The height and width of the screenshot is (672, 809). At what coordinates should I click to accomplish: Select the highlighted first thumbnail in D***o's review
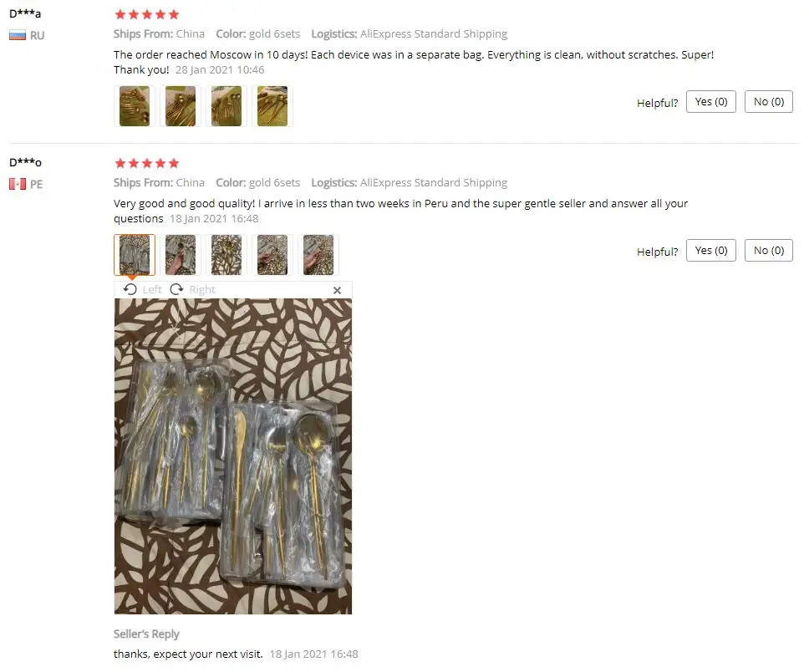pyautogui.click(x=135, y=255)
